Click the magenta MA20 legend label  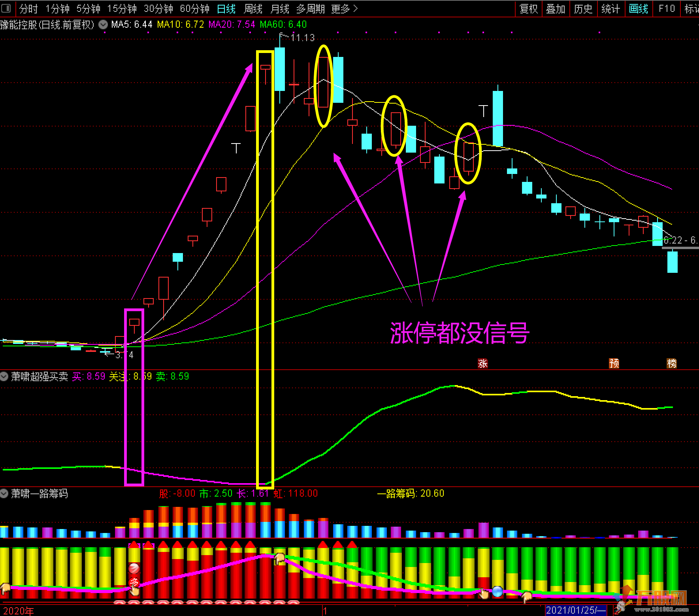point(232,25)
